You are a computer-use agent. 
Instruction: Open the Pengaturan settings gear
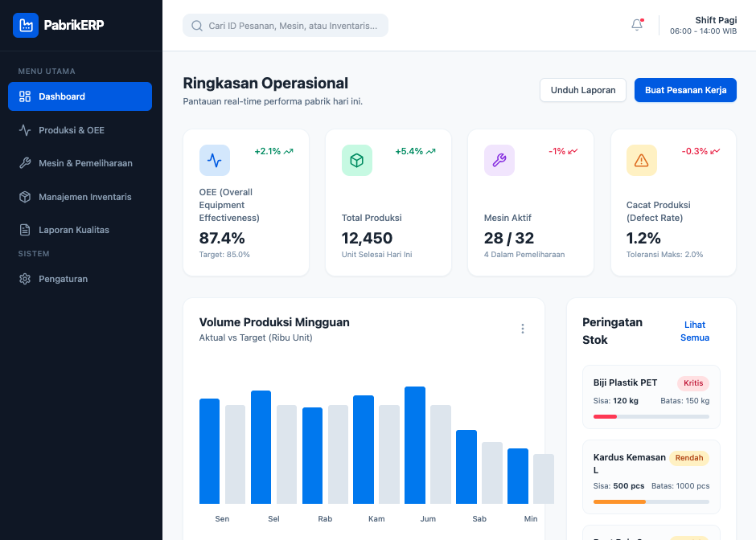26,279
